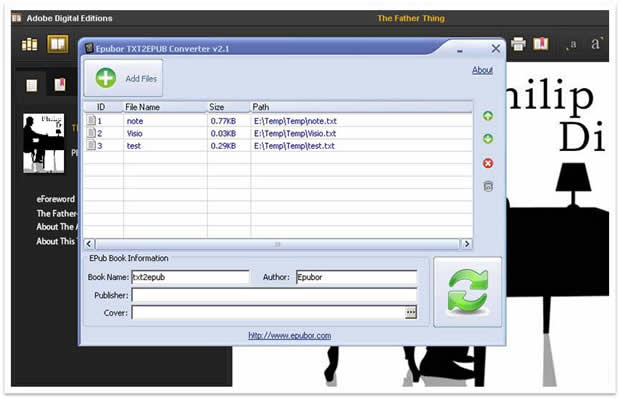Screen dimensions: 620x399
Task: Click the Add Files button
Action: pyautogui.click(x=123, y=78)
